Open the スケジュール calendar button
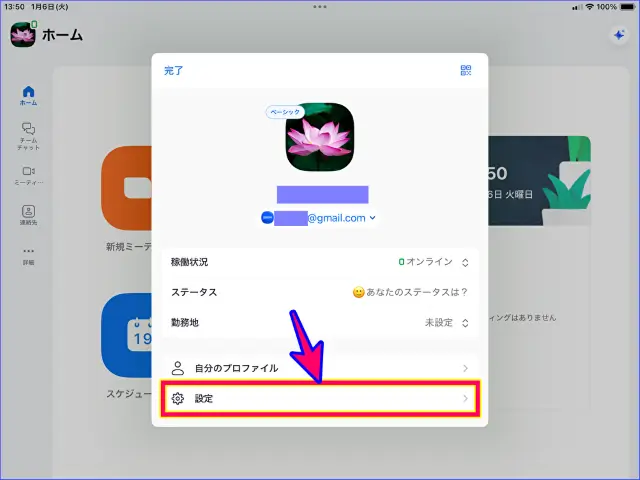Viewport: 640px width, 480px height. click(x=127, y=336)
